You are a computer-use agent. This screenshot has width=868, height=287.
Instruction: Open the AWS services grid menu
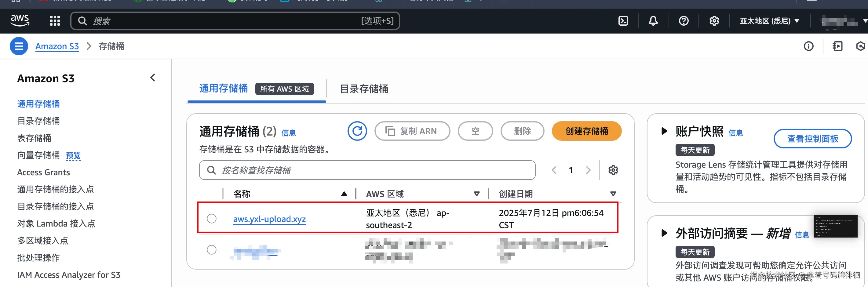(x=55, y=21)
